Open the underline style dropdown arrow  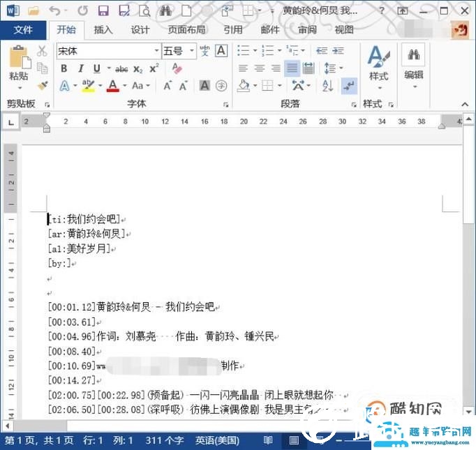108,68
